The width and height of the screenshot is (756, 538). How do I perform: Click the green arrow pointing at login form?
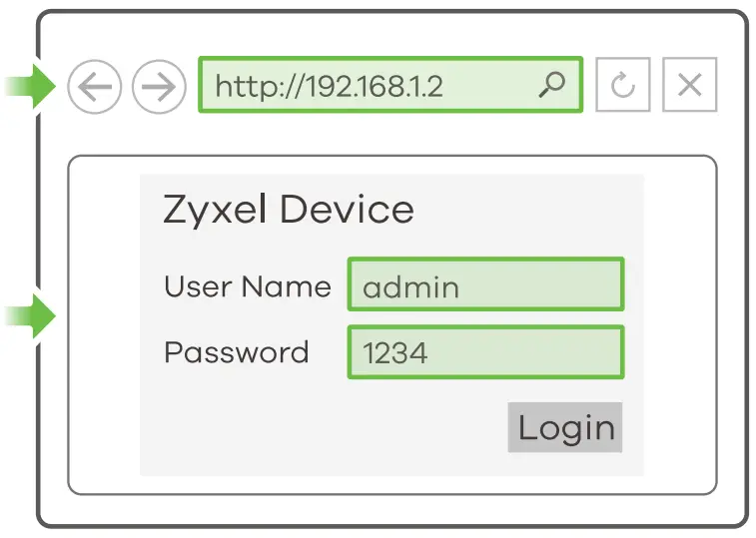click(x=32, y=317)
